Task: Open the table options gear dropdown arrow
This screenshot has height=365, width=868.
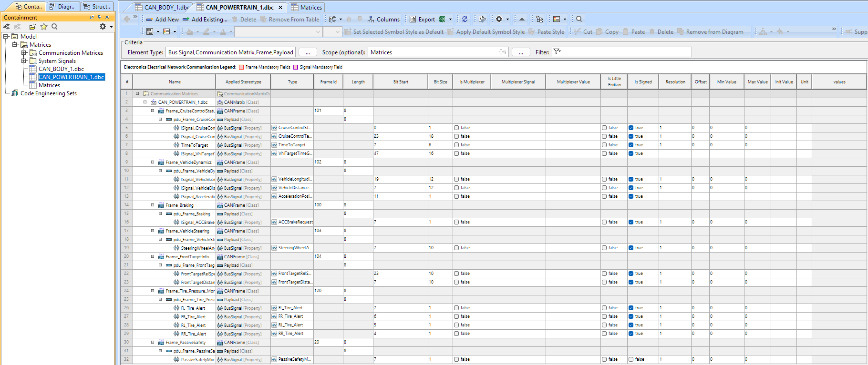Action: pos(507,19)
